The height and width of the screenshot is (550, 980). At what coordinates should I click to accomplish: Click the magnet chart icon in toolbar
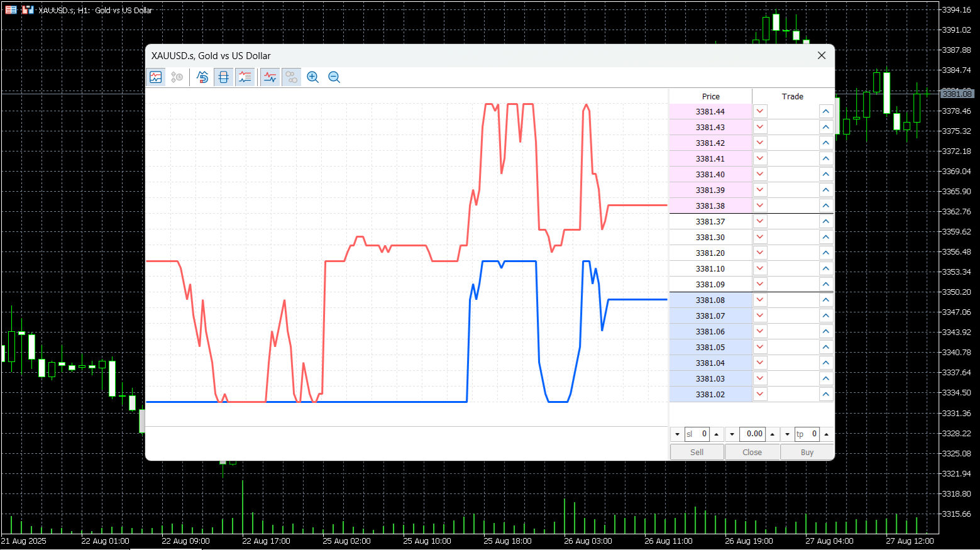click(x=202, y=77)
